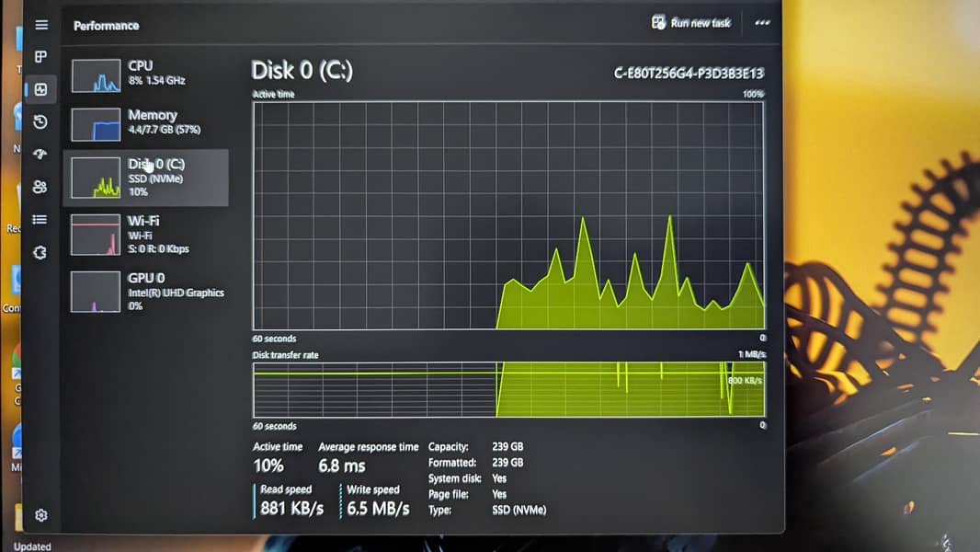Click the Performance page title
Image resolution: width=980 pixels, height=552 pixels.
click(107, 26)
